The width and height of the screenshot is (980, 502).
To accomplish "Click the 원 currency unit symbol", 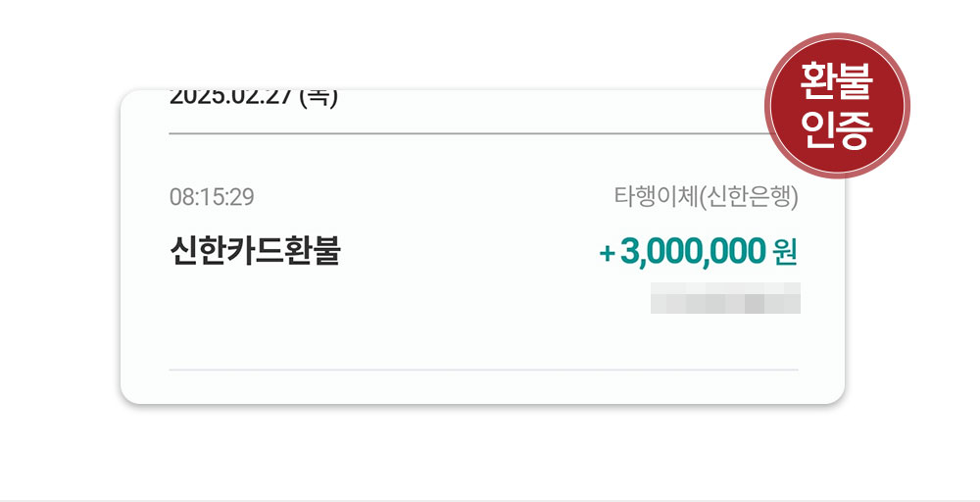I will (785, 252).
